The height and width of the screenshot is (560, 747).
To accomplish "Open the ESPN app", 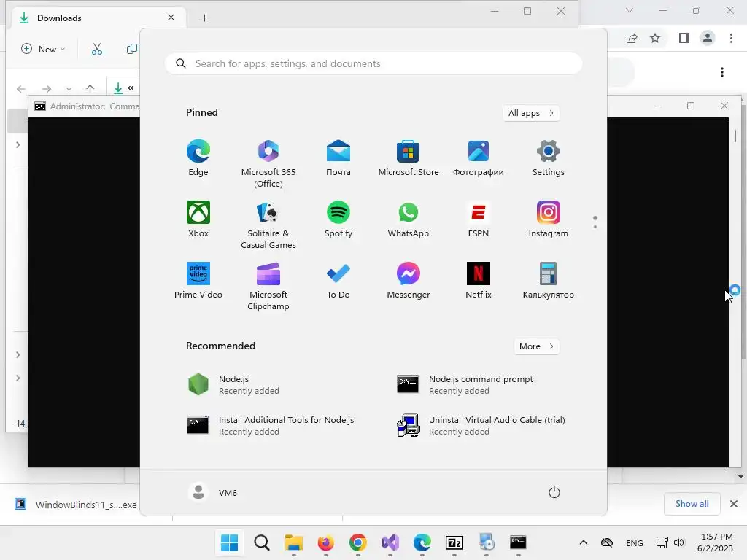I will pyautogui.click(x=479, y=219).
